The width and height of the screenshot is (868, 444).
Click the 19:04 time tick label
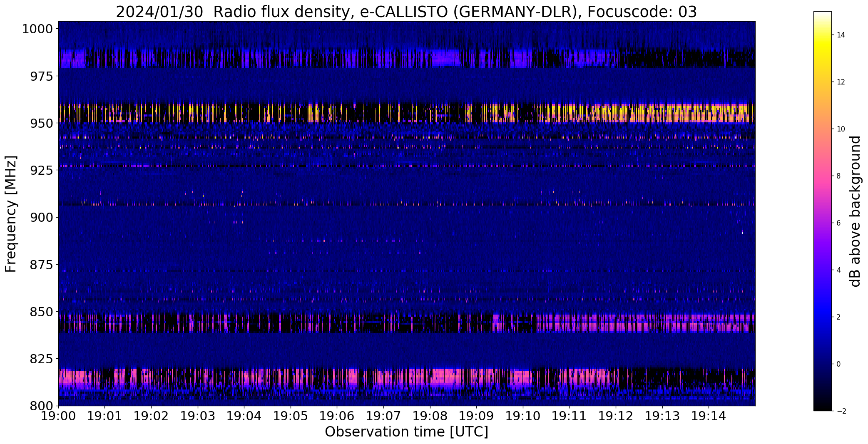pyautogui.click(x=244, y=416)
